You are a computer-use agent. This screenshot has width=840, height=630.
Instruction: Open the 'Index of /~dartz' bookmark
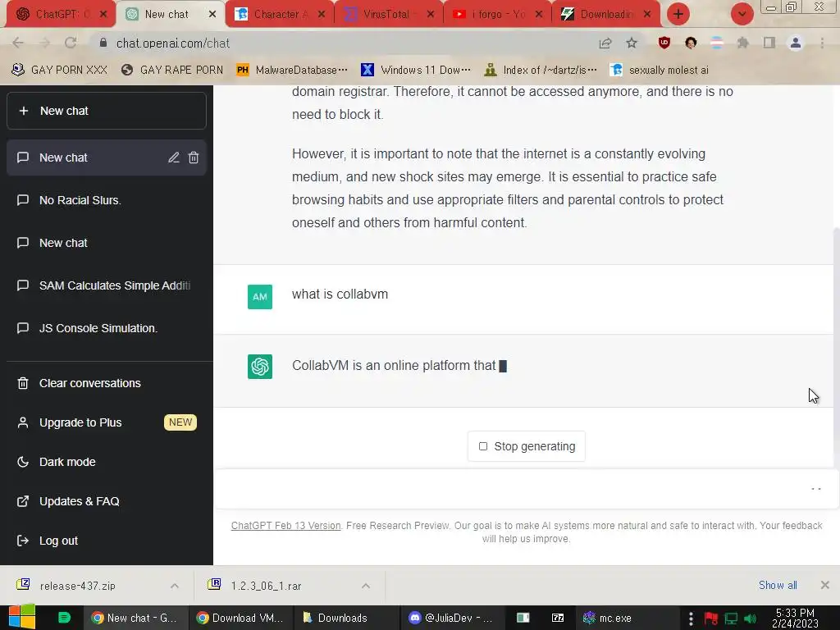point(540,71)
